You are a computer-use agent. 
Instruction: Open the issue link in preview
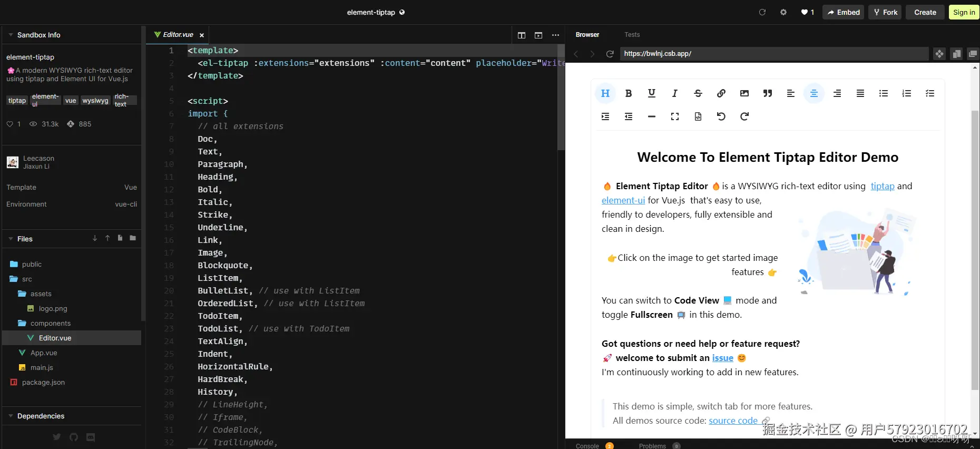pos(723,358)
